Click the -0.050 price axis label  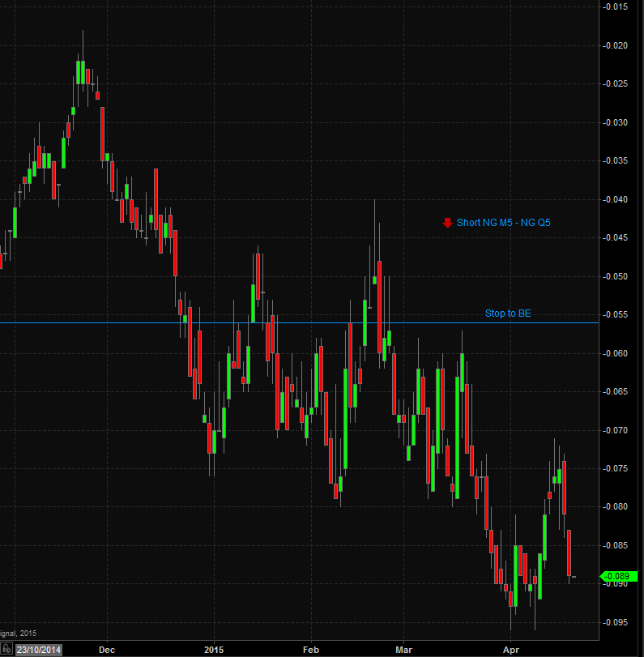click(x=616, y=276)
